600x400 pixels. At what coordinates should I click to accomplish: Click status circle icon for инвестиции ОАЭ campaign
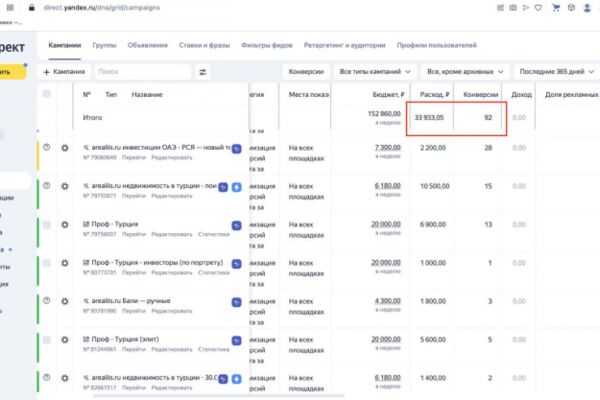47,147
